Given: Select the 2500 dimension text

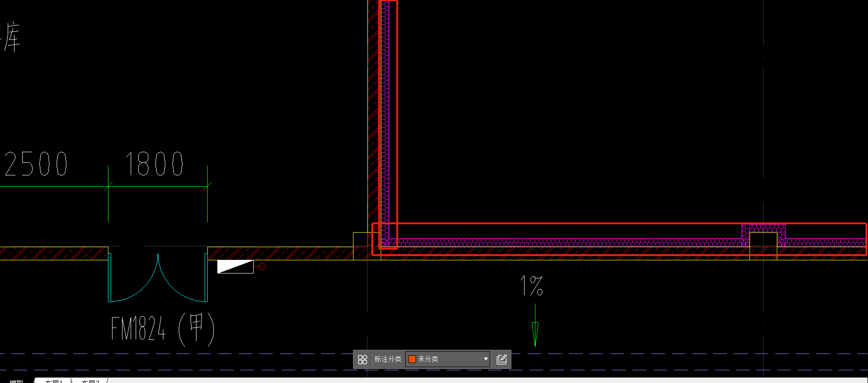Looking at the screenshot, I should (x=36, y=164).
